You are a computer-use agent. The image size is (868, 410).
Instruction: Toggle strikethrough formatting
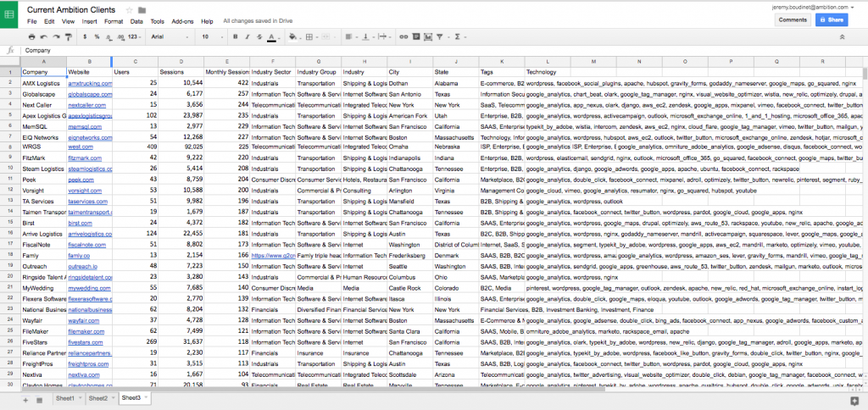tap(259, 37)
